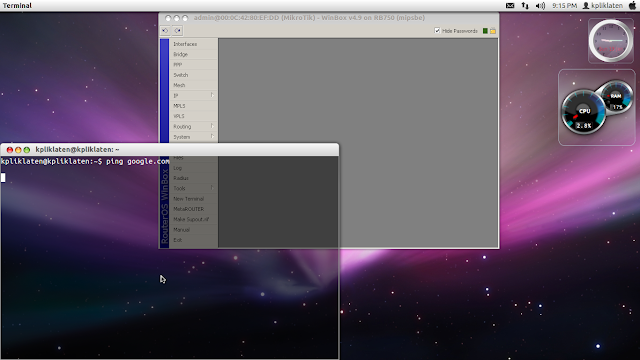Expand the Tools submenu arrow in WinBox
The width and height of the screenshot is (640, 360).
click(212, 188)
